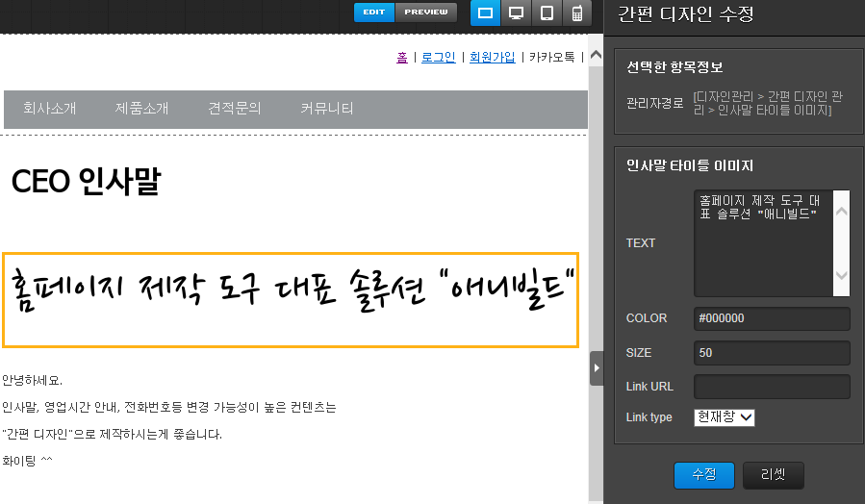
Task: Switch to PREVIEW mode
Action: pos(426,13)
